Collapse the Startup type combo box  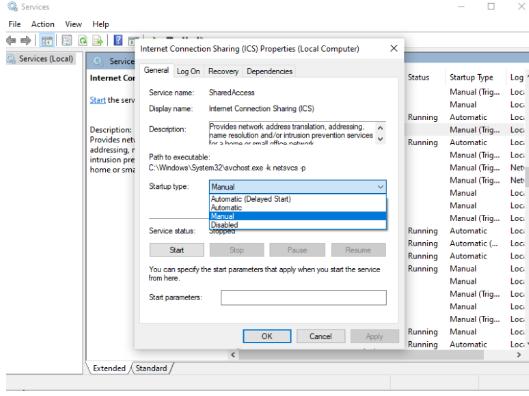coord(380,187)
